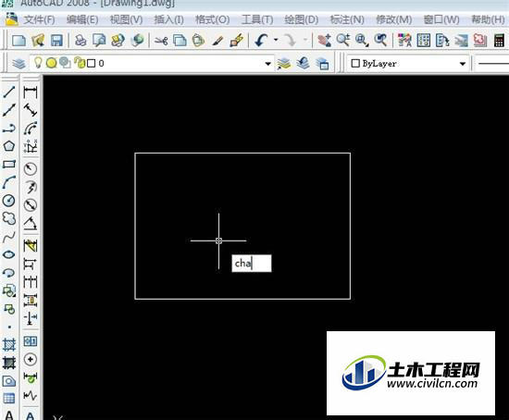
Task: Toggle layer 0 freeze sun icon
Action: tap(51, 63)
